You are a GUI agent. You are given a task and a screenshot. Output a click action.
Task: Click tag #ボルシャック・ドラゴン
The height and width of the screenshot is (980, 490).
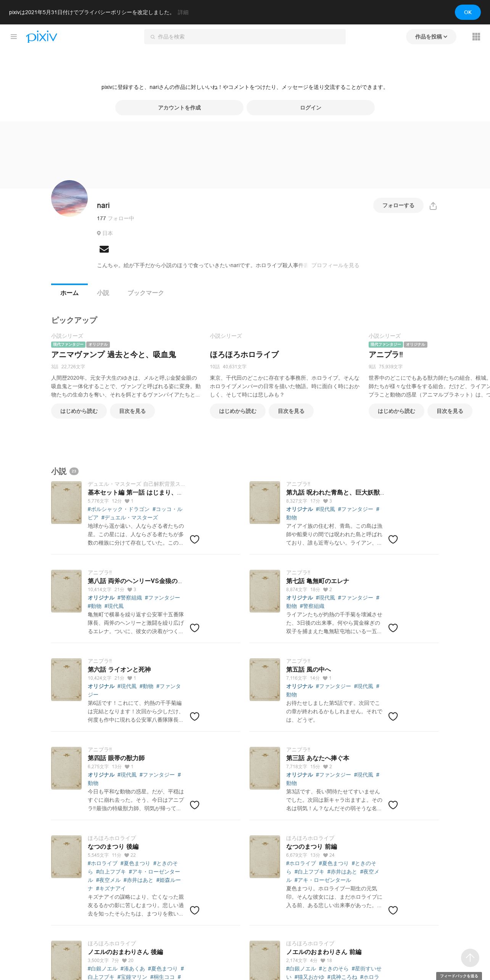tap(118, 509)
